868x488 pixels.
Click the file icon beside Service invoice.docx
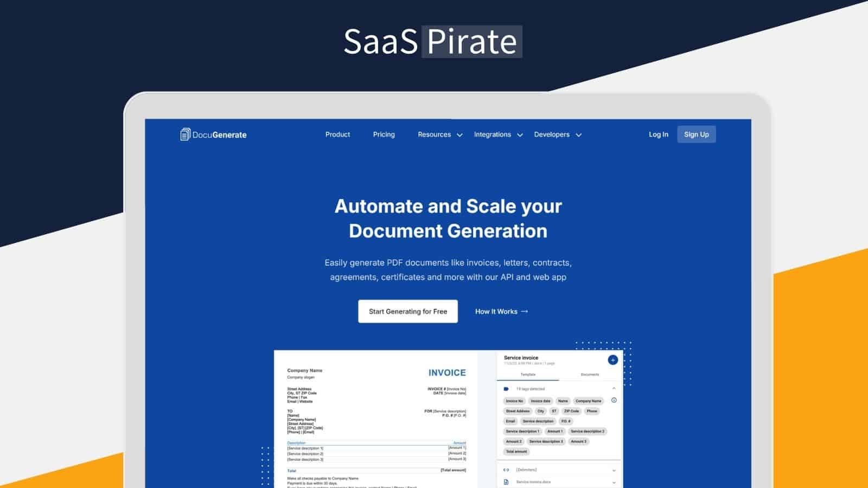(506, 482)
